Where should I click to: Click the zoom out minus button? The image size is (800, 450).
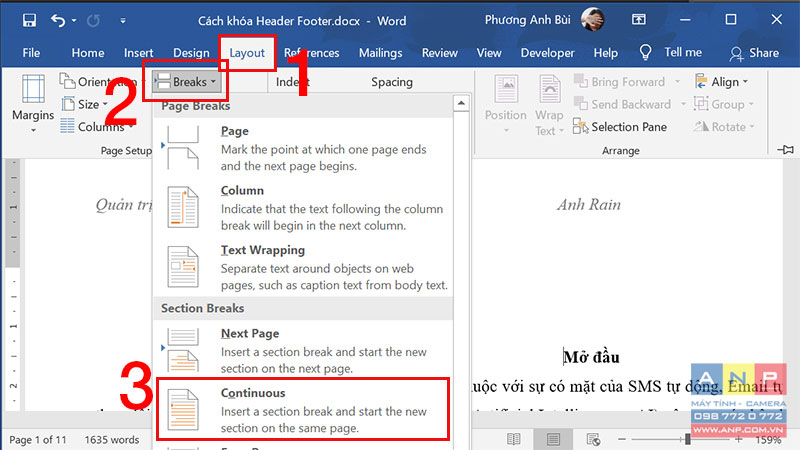[x=621, y=439]
